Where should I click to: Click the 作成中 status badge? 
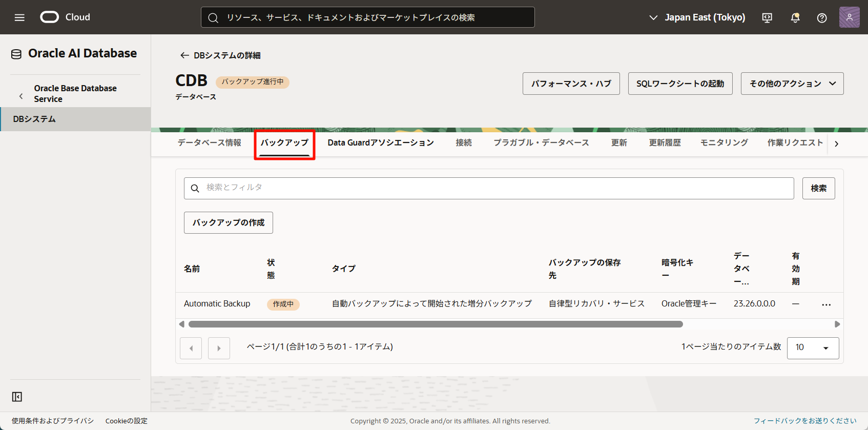tap(283, 304)
